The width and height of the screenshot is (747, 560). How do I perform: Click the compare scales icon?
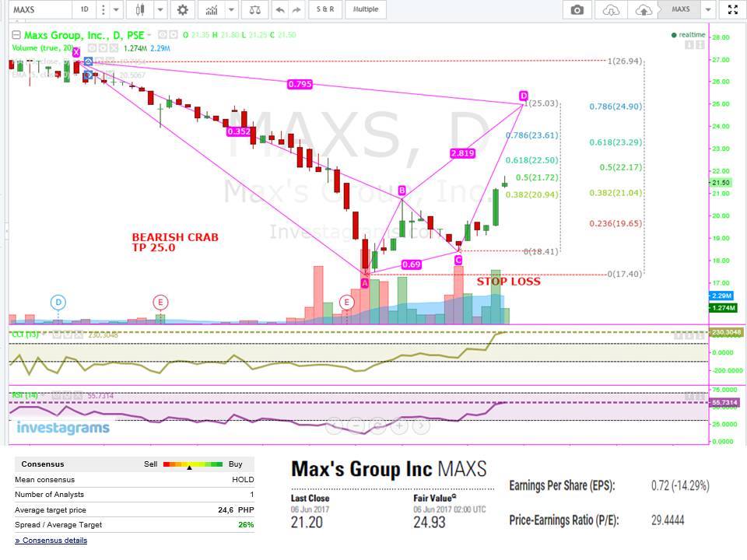(255, 9)
